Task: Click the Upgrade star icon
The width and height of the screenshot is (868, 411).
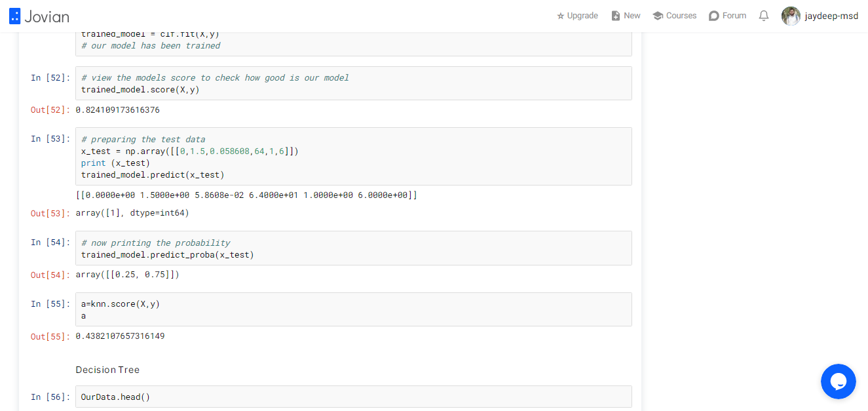Action: point(560,16)
